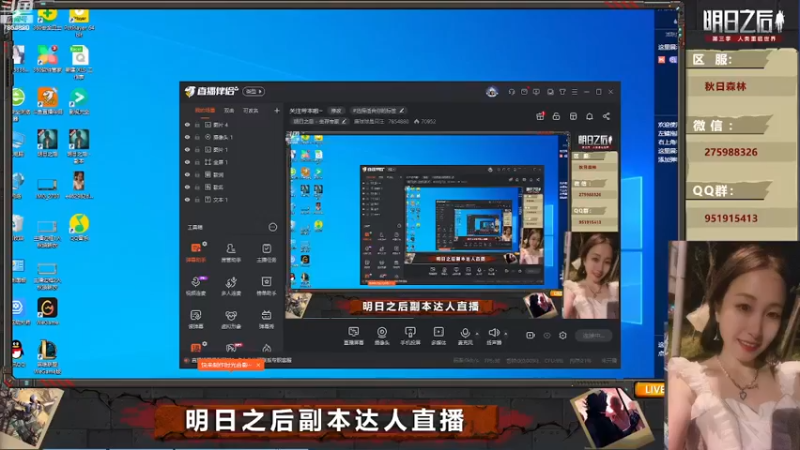Switch to the first orange scene tab
Image resolution: width=800 pixels, height=450 pixels.
(205, 110)
